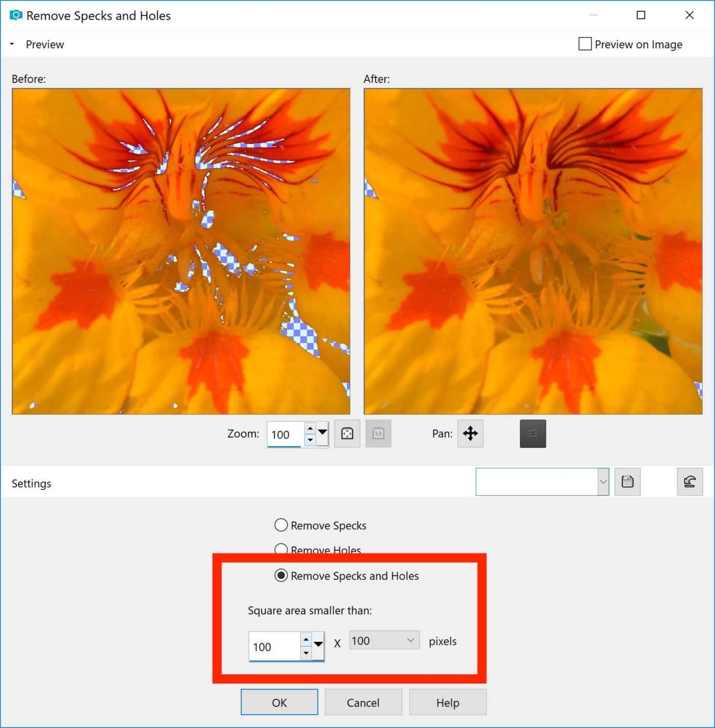
Task: Reset settings using the reset arrow icon
Action: pyautogui.click(x=689, y=481)
